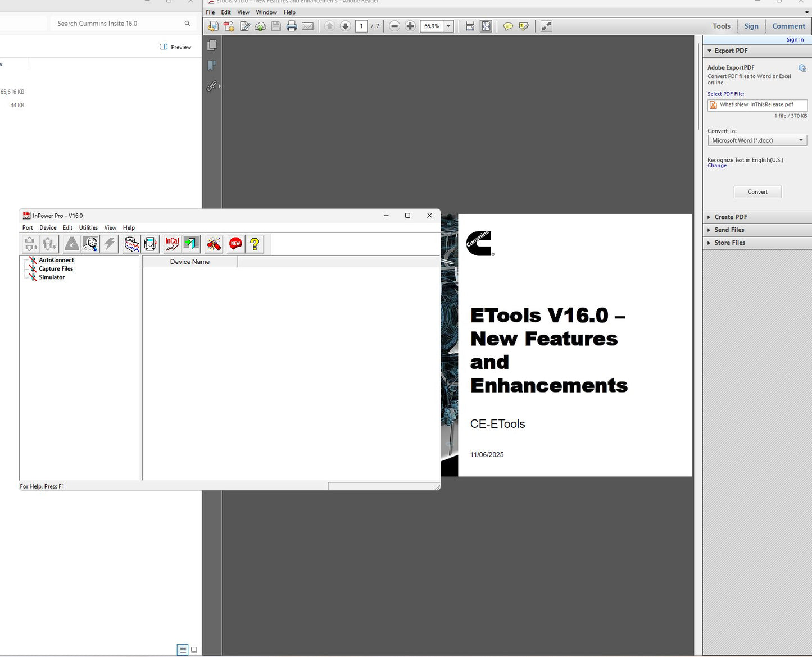Toggle fit one full page view
Image resolution: width=812 pixels, height=657 pixels.
click(x=486, y=26)
